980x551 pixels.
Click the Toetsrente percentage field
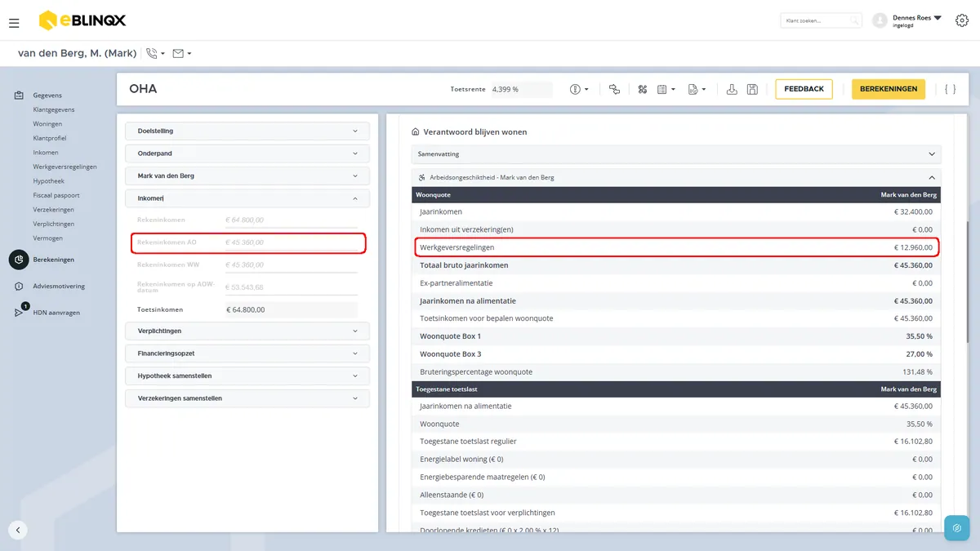(521, 89)
